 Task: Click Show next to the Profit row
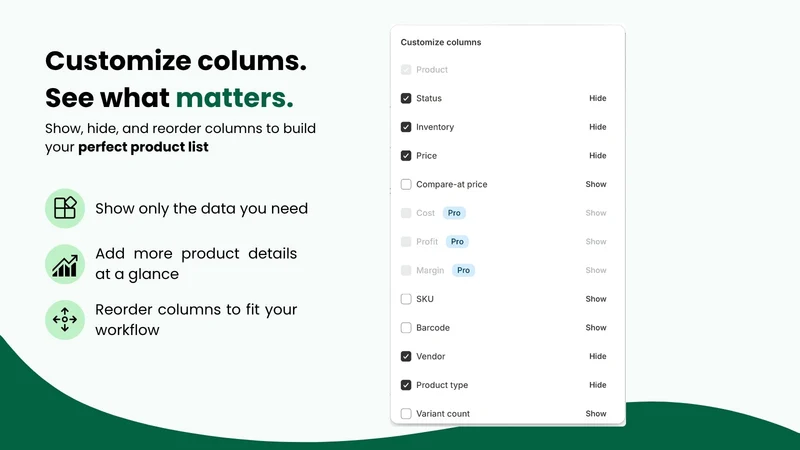point(596,241)
